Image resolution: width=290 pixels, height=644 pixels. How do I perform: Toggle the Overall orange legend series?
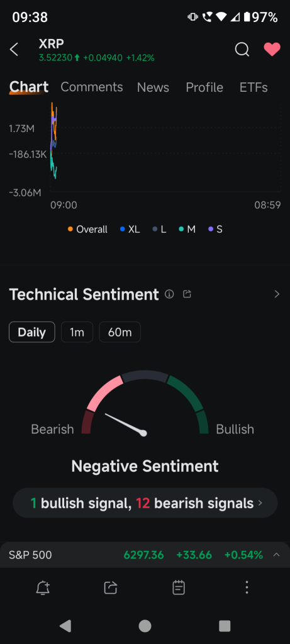[87, 229]
